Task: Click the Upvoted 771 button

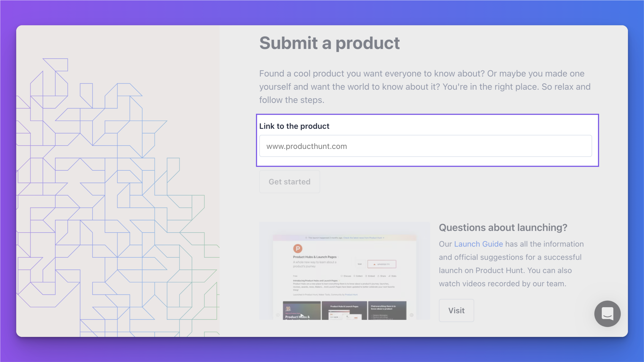Action: tap(382, 264)
